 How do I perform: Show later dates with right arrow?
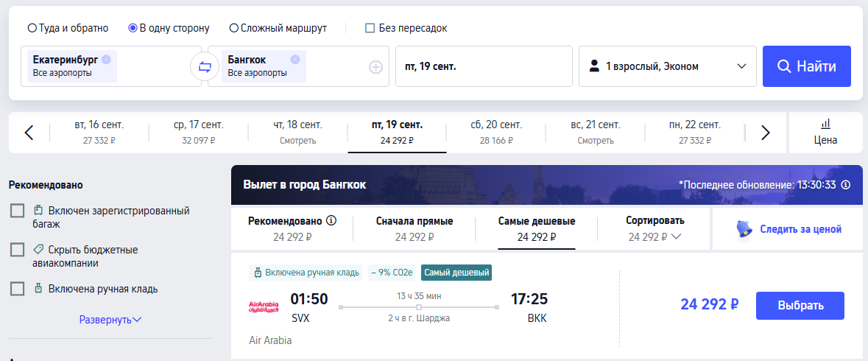(x=766, y=133)
